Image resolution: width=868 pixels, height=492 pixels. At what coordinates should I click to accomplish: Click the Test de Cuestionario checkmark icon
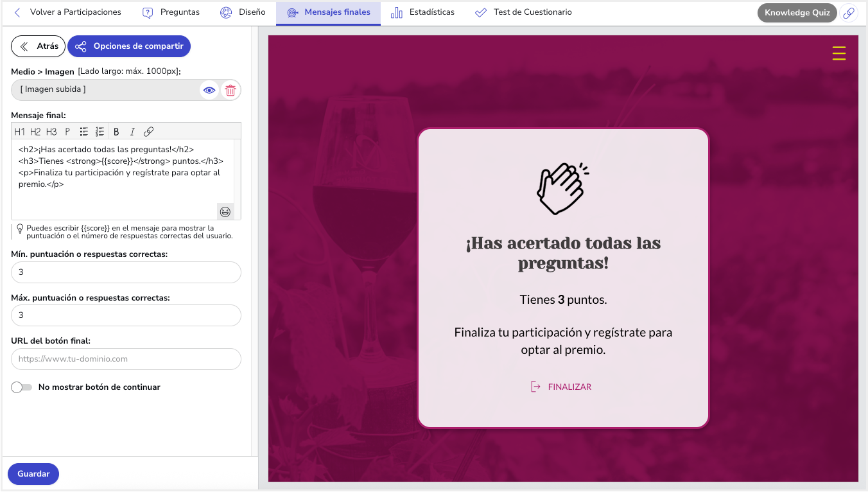pos(481,13)
